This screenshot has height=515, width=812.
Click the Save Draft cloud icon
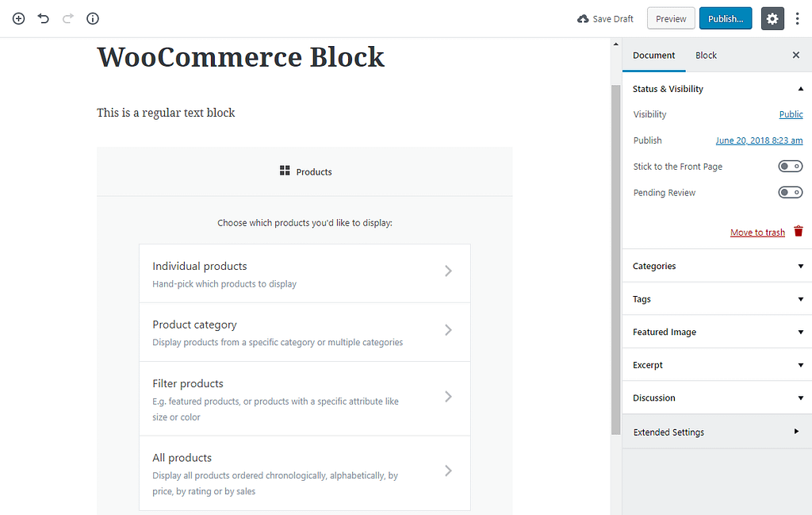point(583,19)
